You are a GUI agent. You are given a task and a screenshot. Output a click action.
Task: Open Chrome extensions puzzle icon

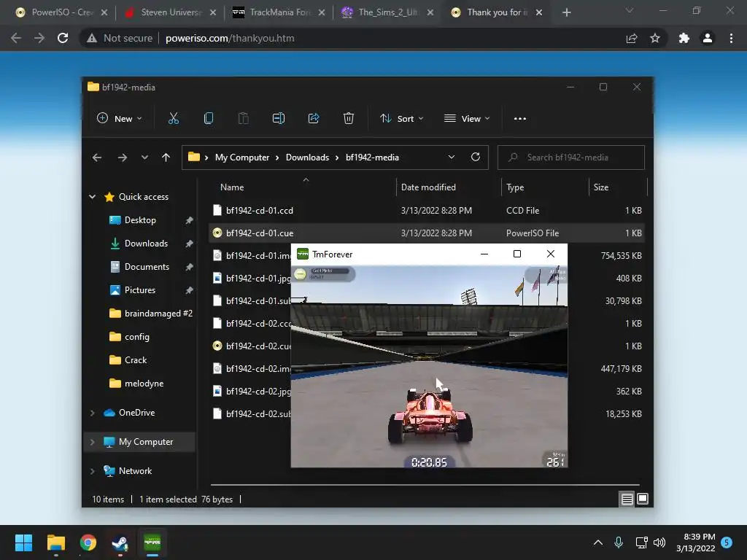coord(684,38)
